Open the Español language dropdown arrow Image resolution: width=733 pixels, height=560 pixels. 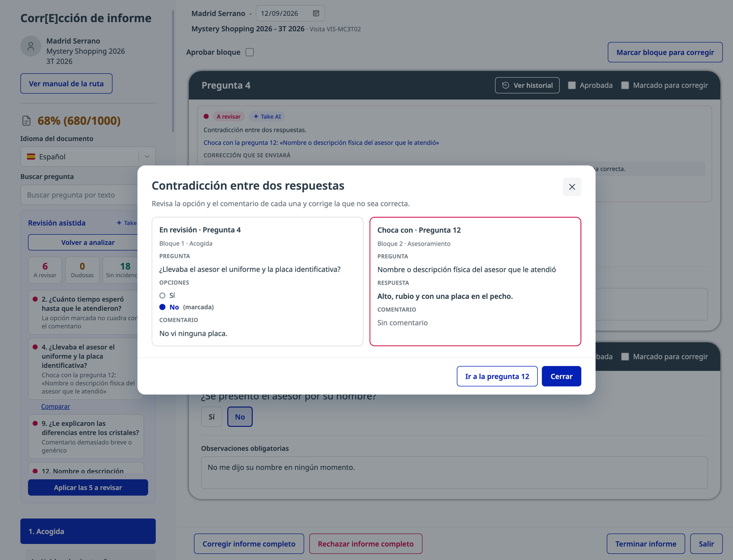click(147, 157)
